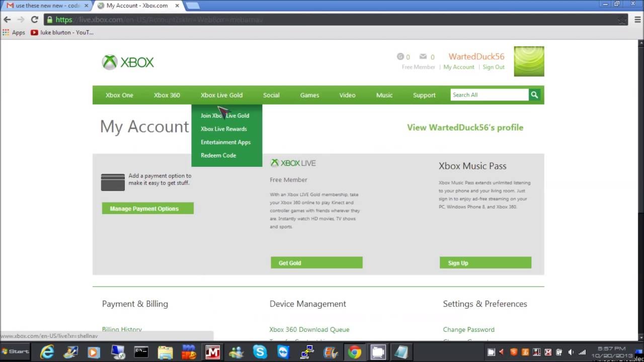Close the Gmail tab
This screenshot has height=362, width=644.
[86, 6]
